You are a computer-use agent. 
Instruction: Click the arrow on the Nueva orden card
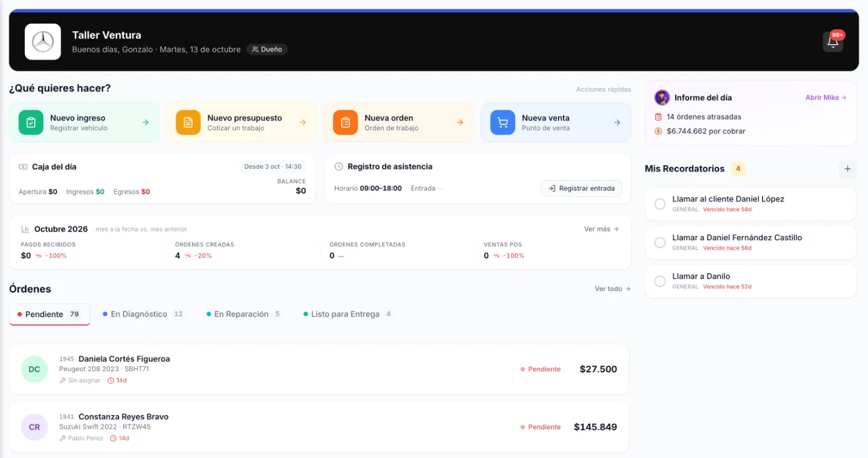click(460, 122)
